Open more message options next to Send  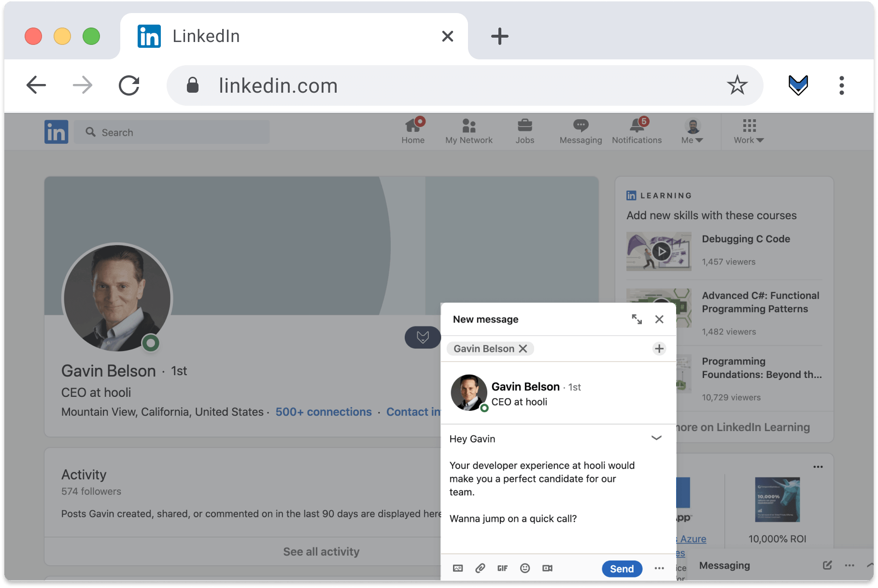point(659,568)
